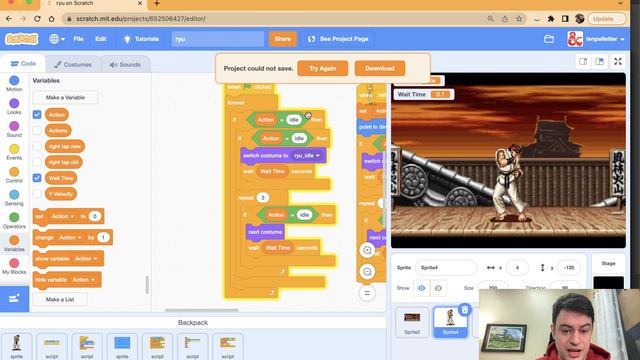
Task: Open browser extensions puzzle icon
Action: [551, 19]
